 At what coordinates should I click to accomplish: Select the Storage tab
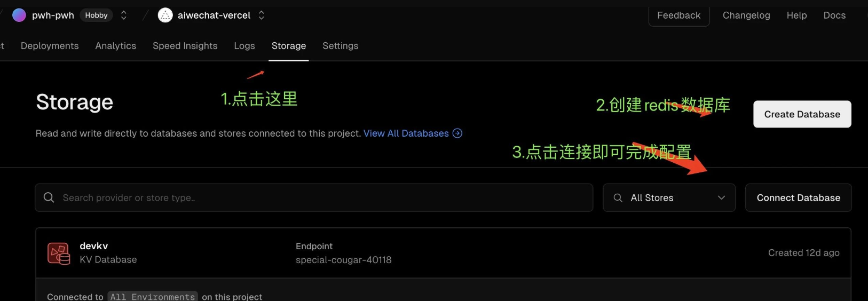[x=289, y=46]
